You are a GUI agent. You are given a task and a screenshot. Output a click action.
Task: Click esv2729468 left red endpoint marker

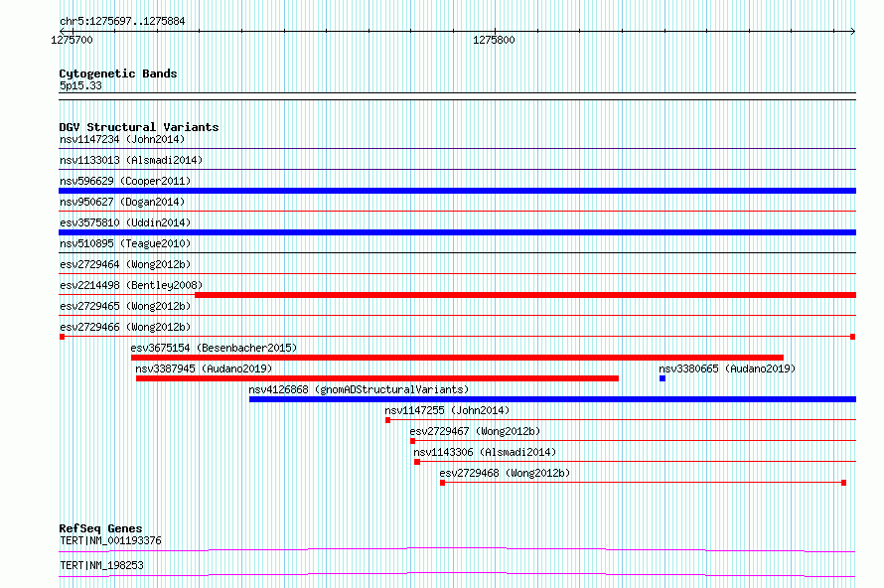443,483
